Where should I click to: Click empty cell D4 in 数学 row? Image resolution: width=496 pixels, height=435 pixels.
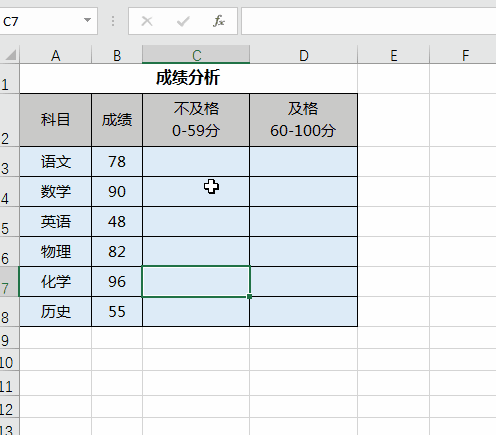303,192
